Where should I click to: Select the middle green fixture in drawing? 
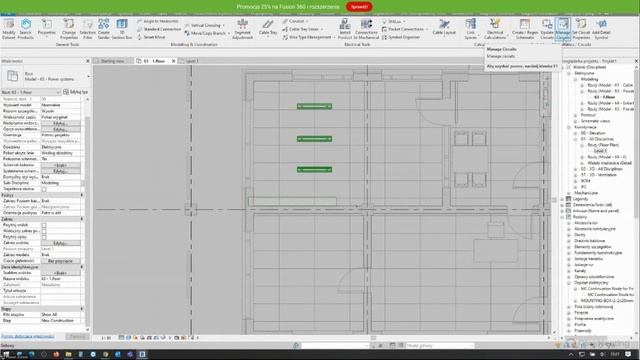point(314,139)
